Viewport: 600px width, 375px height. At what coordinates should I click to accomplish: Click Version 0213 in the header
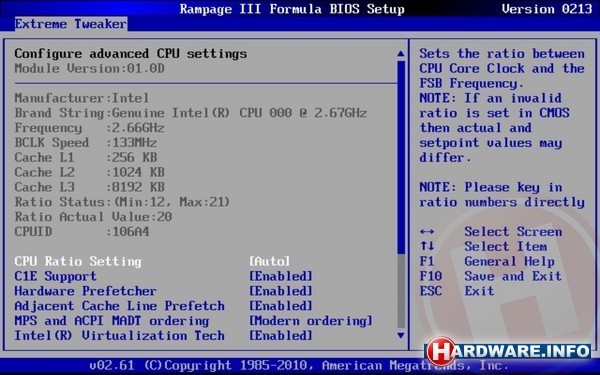547,9
